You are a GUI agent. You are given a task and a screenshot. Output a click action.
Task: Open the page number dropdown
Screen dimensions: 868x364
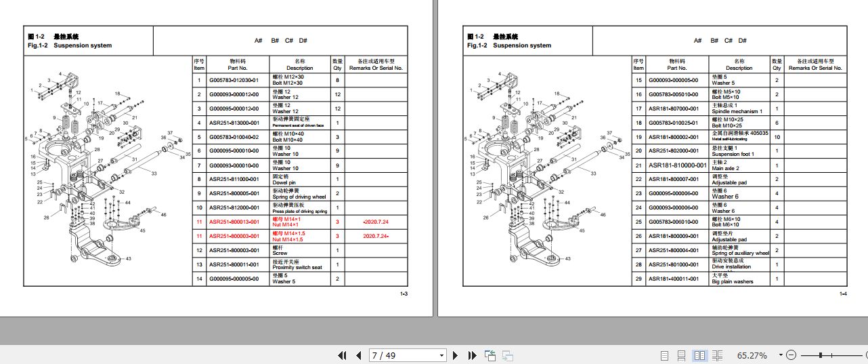(x=442, y=355)
